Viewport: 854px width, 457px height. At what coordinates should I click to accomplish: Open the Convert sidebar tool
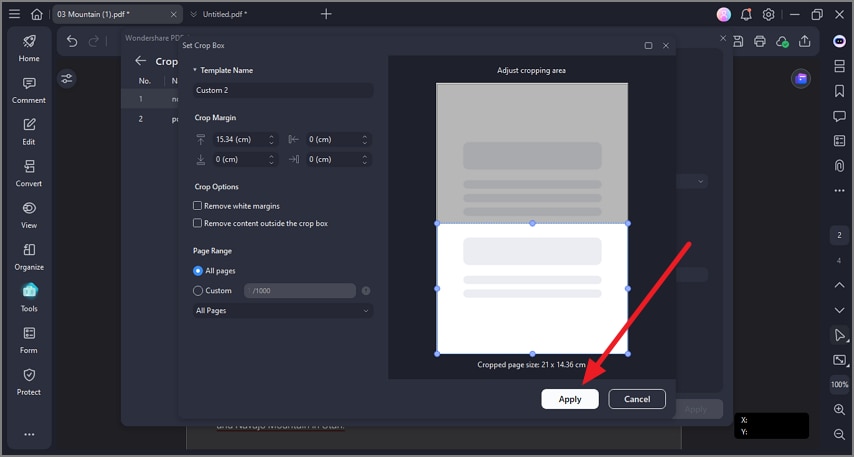(29, 173)
